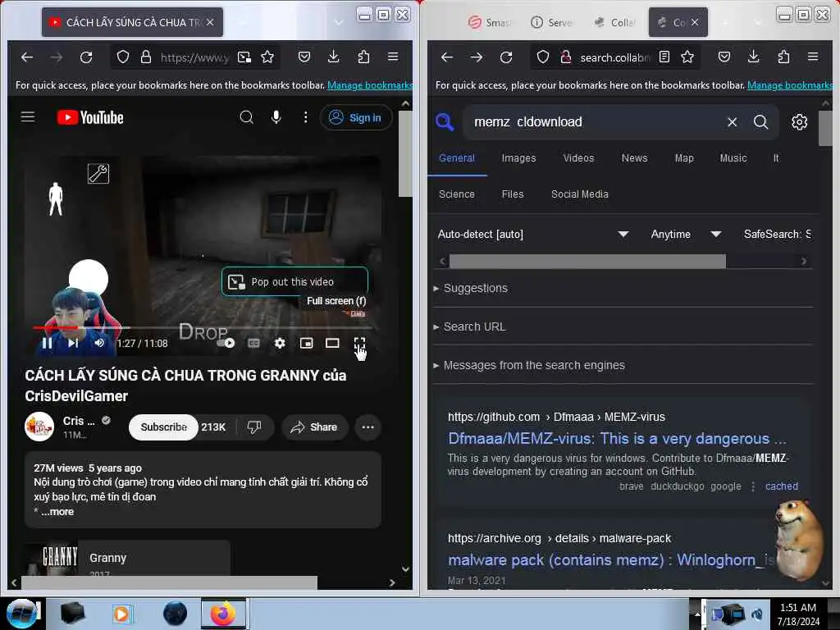Viewport: 840px width, 630px height.
Task: Click the memz search text field
Action: tap(595, 122)
